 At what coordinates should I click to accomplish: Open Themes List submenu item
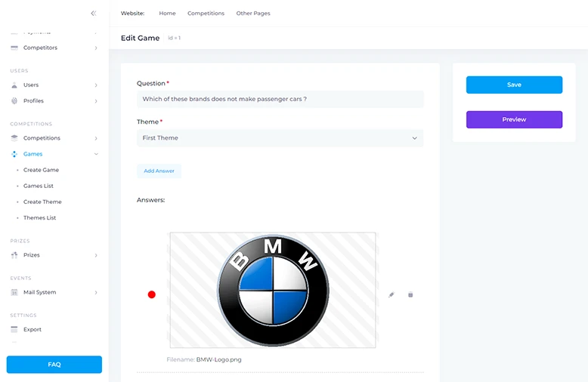click(40, 217)
